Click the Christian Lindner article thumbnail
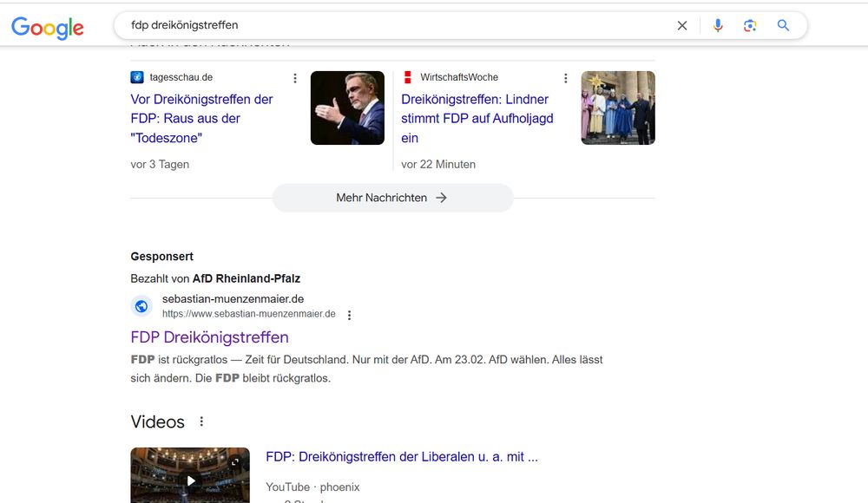 coord(347,108)
